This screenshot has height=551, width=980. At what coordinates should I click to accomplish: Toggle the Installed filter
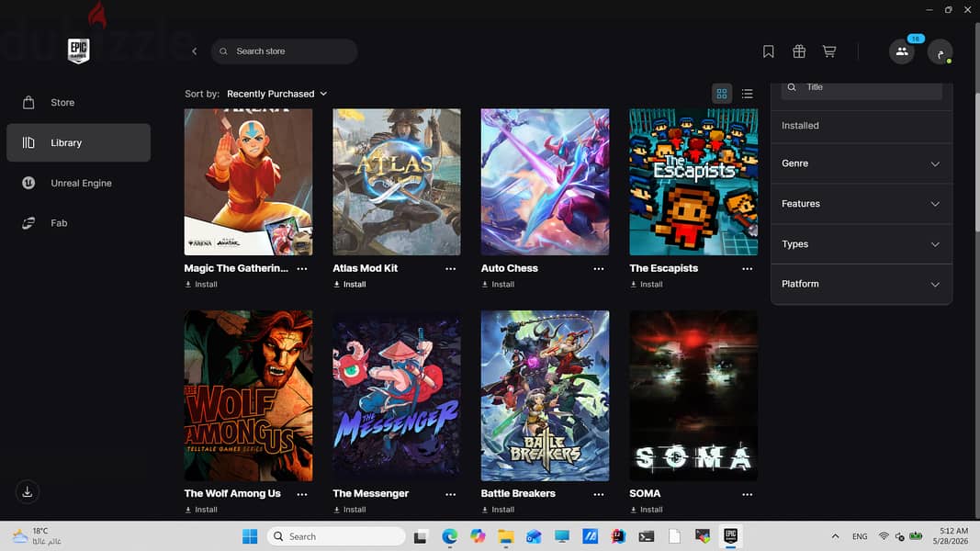862,126
